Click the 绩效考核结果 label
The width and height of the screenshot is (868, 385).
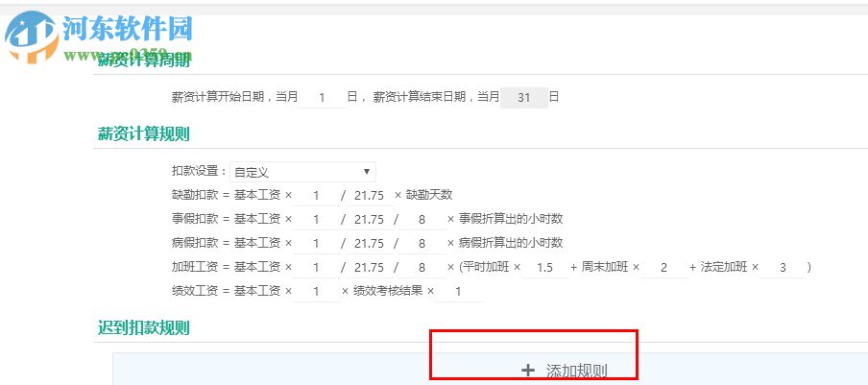pyautogui.click(x=388, y=290)
